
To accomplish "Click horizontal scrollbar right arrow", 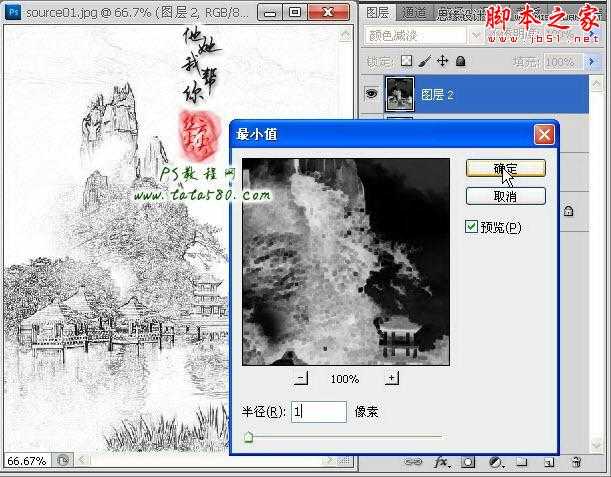I will tap(330, 461).
